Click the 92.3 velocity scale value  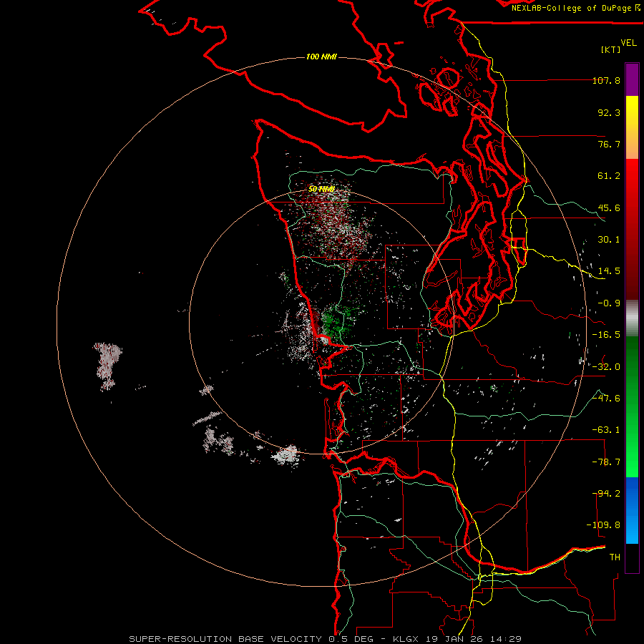pos(609,112)
